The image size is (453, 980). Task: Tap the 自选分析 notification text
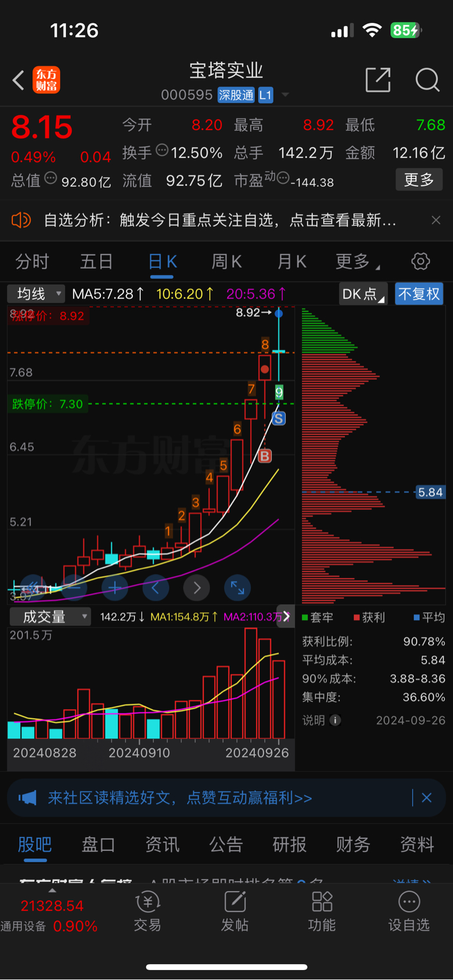pos(220,220)
